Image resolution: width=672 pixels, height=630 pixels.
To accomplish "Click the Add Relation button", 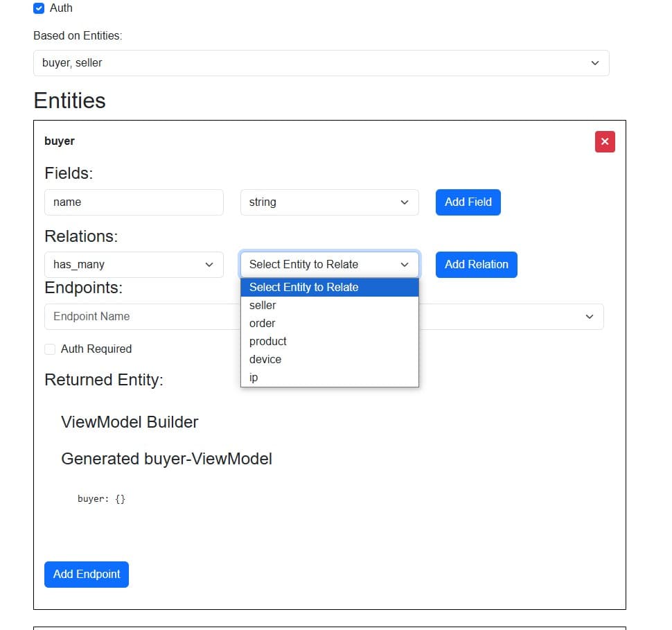I will coord(476,265).
